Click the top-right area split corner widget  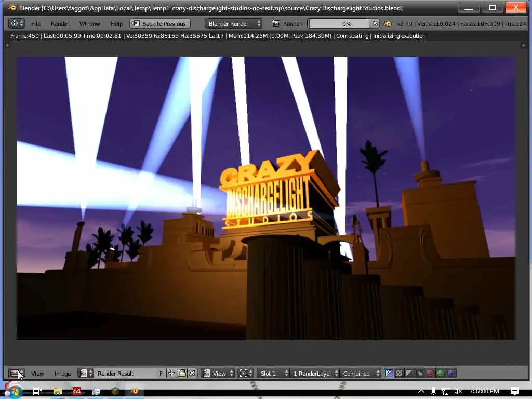coord(524,45)
